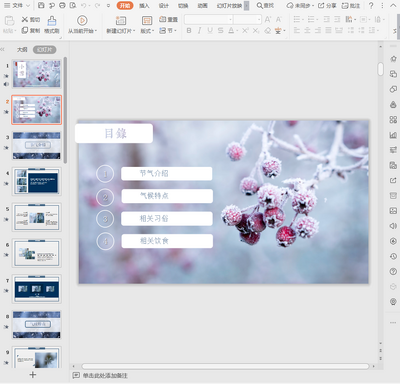The width and height of the screenshot is (400, 384).
Task: Click the Copy (复制) button
Action: point(31,31)
